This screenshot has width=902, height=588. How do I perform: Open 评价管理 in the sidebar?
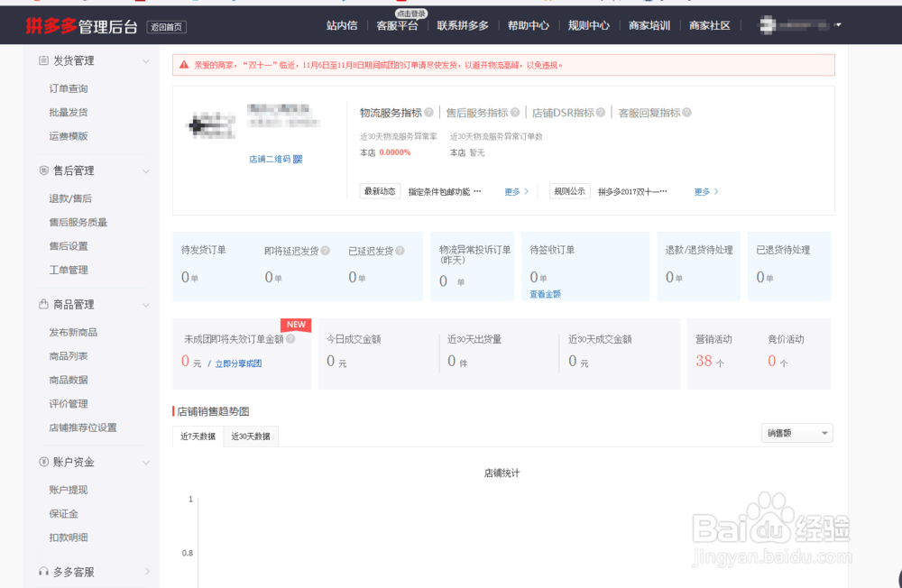tap(69, 404)
